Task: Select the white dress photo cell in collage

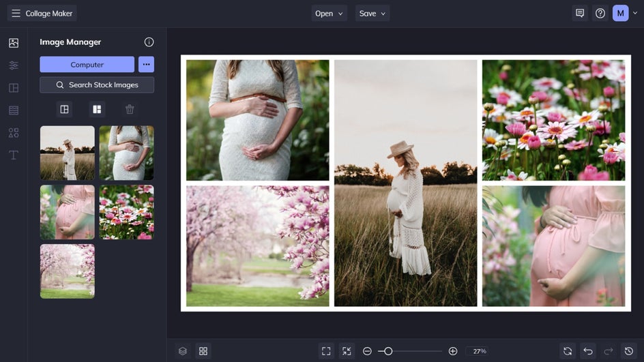Action: (257, 120)
